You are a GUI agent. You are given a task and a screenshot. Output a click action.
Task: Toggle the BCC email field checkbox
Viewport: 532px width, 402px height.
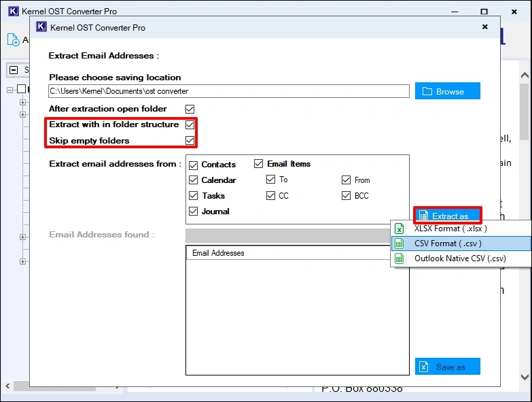(x=347, y=196)
